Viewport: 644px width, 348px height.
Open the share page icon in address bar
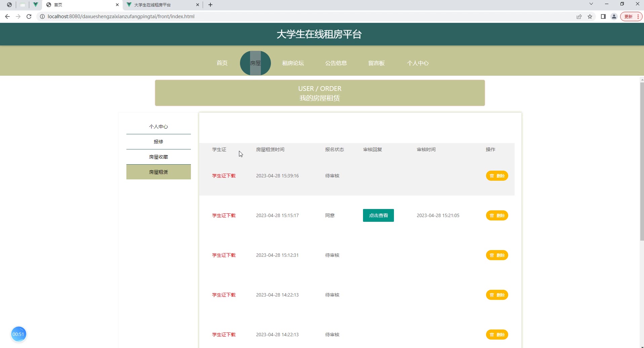tap(579, 16)
